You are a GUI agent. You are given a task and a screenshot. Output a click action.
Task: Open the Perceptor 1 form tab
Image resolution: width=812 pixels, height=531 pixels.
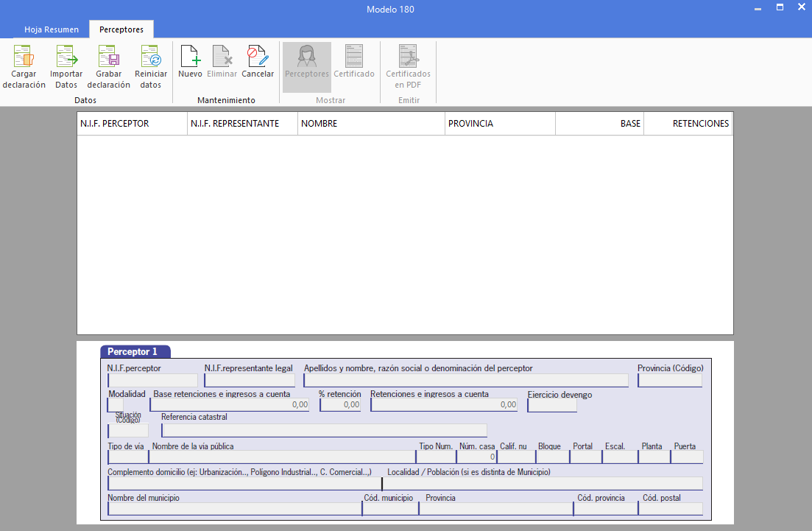pos(135,352)
